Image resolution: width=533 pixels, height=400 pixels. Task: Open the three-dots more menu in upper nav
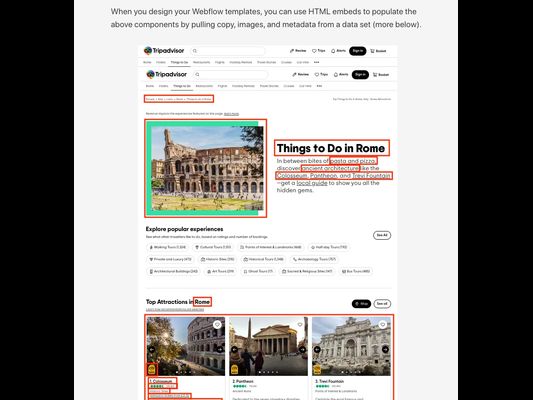click(316, 62)
